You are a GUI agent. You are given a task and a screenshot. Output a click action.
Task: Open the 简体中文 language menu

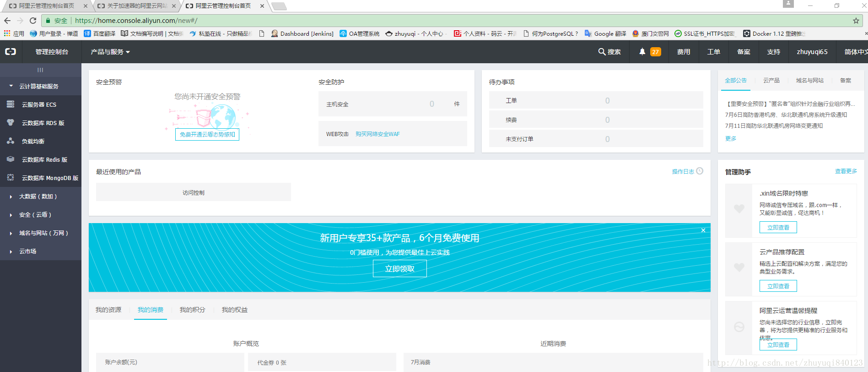[856, 52]
